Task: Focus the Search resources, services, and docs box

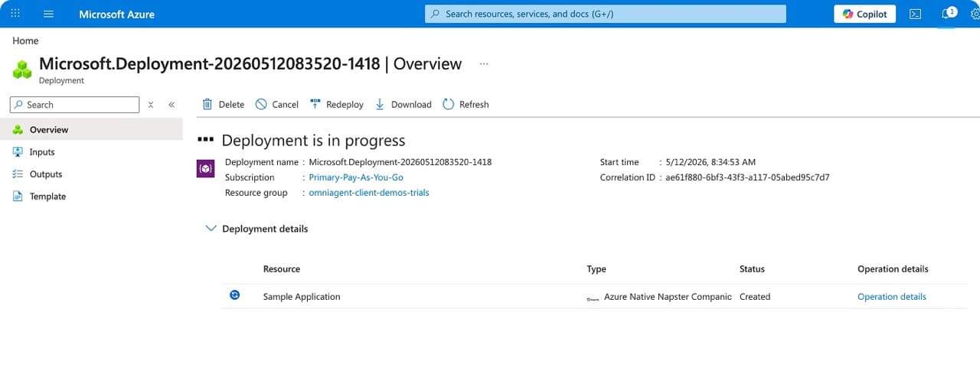Action: (x=606, y=14)
